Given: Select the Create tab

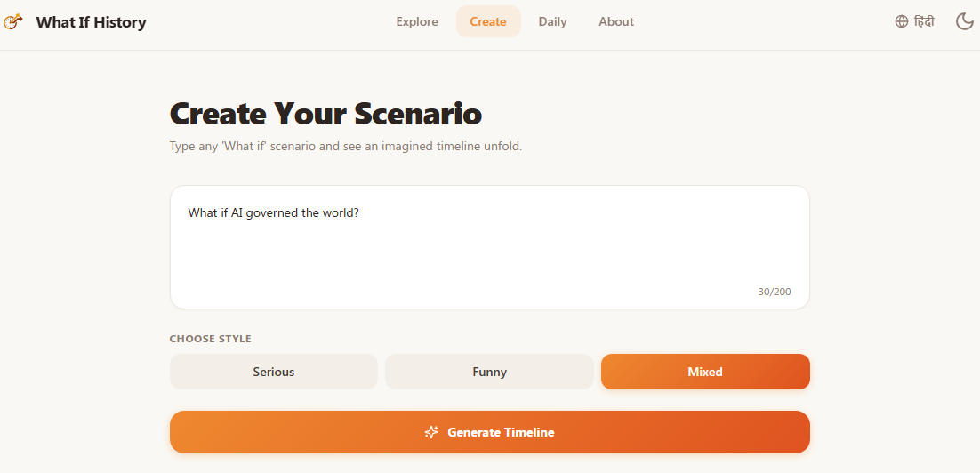Looking at the screenshot, I should coord(488,22).
